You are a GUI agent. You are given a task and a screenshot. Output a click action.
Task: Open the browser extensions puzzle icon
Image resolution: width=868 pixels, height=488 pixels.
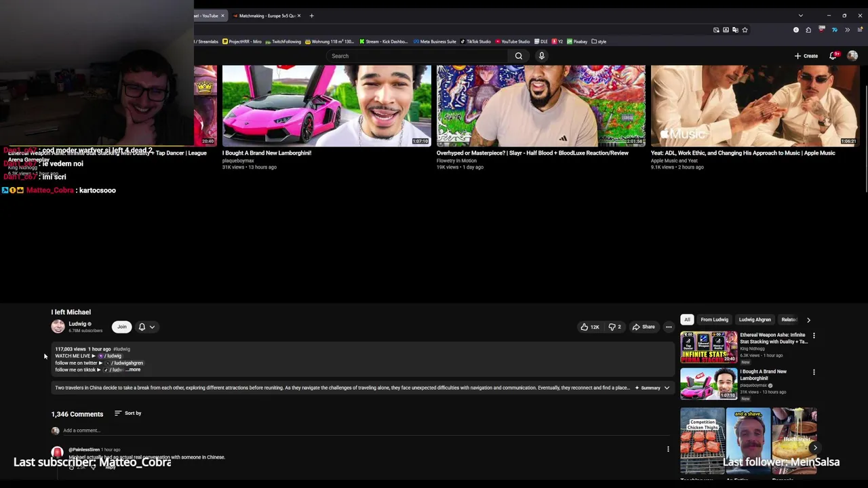pos(808,30)
